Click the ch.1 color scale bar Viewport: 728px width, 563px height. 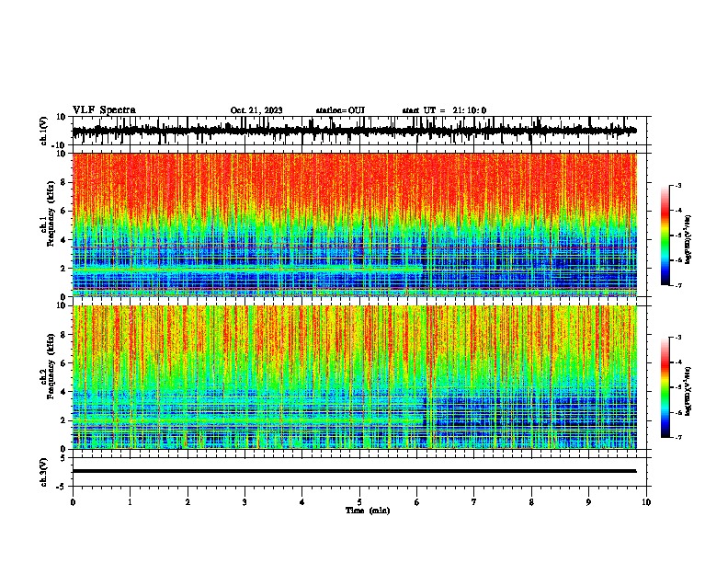click(665, 236)
